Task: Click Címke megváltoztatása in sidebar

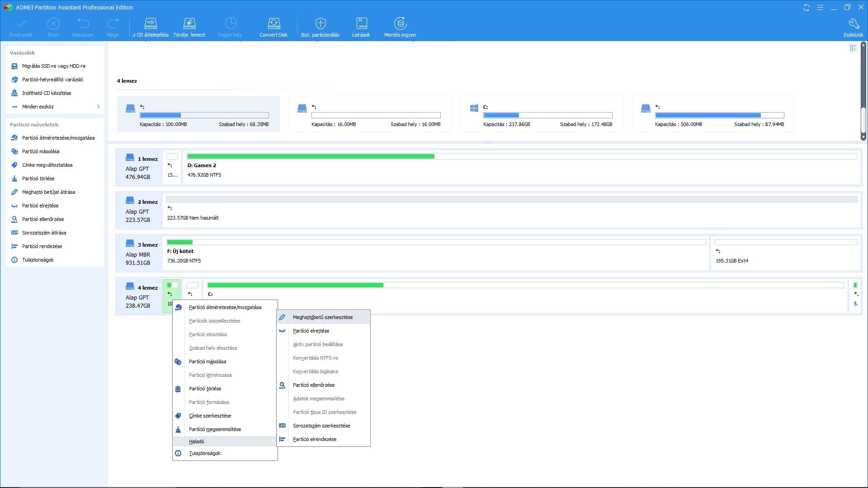Action: click(x=47, y=165)
